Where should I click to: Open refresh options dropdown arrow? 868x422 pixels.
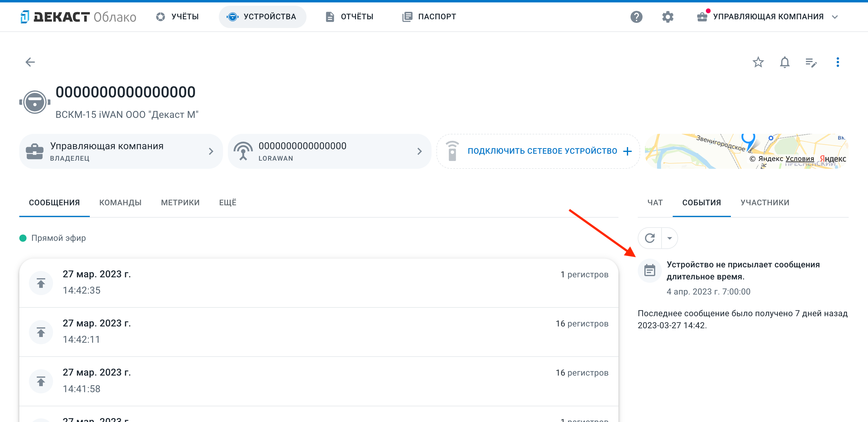coord(669,238)
